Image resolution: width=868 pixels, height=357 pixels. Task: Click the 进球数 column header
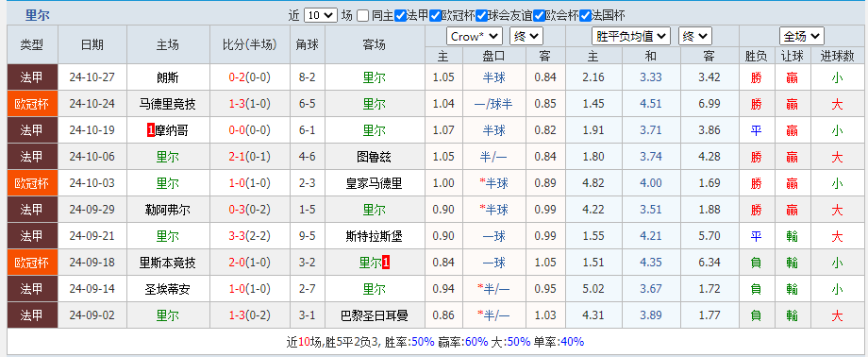click(x=837, y=56)
